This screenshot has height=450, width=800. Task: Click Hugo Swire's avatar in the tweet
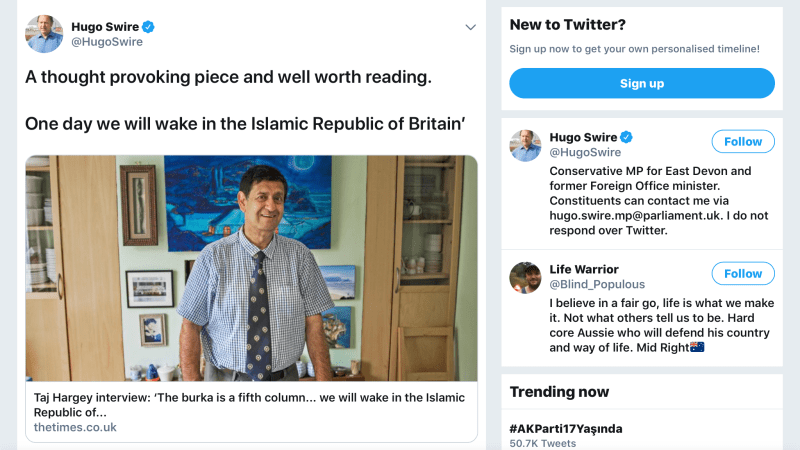coord(44,34)
